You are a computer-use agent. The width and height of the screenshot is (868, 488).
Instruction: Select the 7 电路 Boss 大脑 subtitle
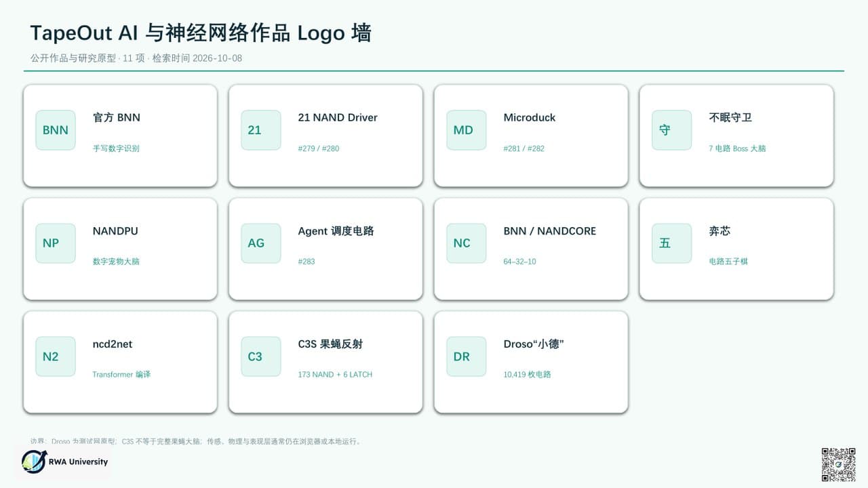pyautogui.click(x=738, y=148)
